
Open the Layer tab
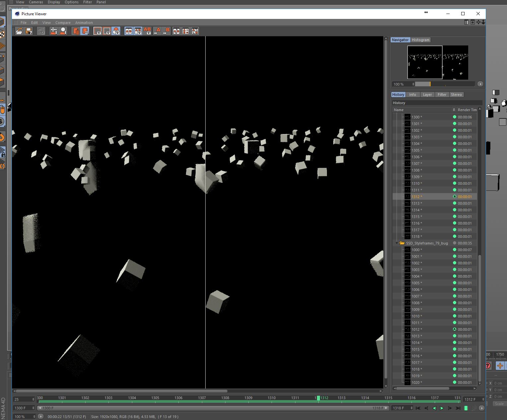[x=427, y=95]
